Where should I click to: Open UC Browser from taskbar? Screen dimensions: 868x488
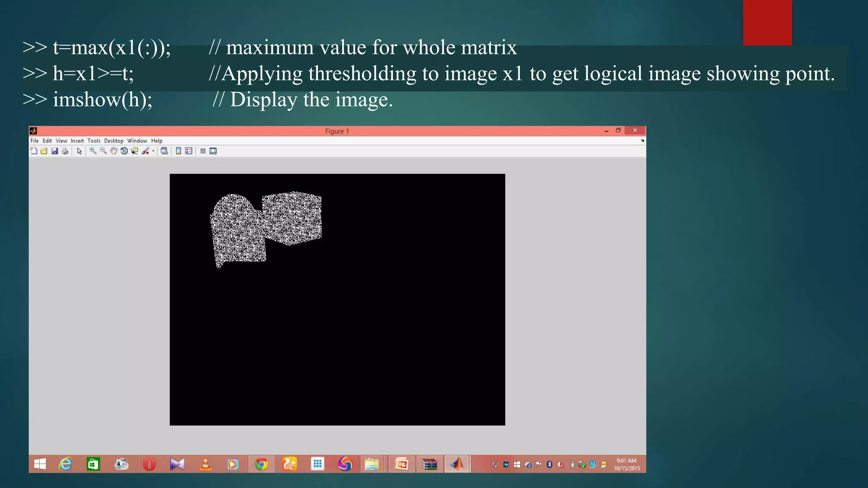[x=289, y=464]
